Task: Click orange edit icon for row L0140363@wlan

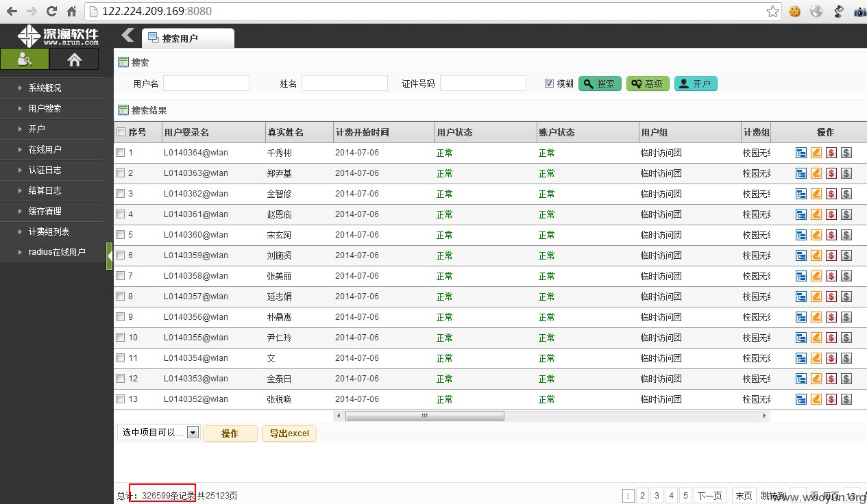Action: pyautogui.click(x=816, y=173)
